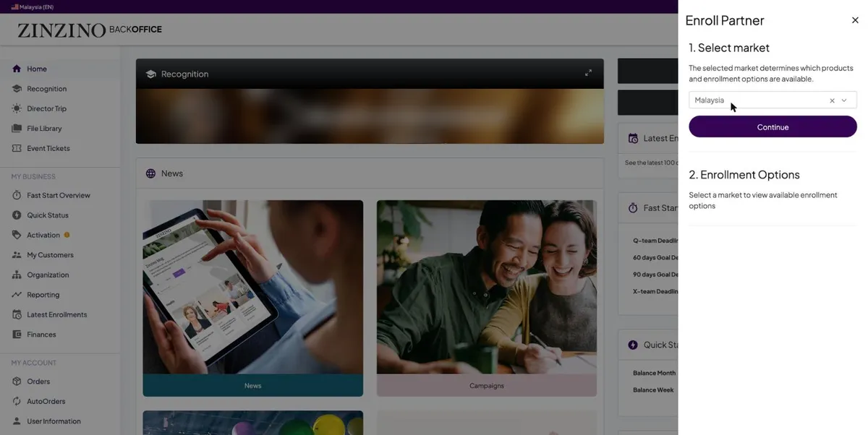Open Quick Status sidebar link
This screenshot has height=435, width=868.
pos(48,215)
